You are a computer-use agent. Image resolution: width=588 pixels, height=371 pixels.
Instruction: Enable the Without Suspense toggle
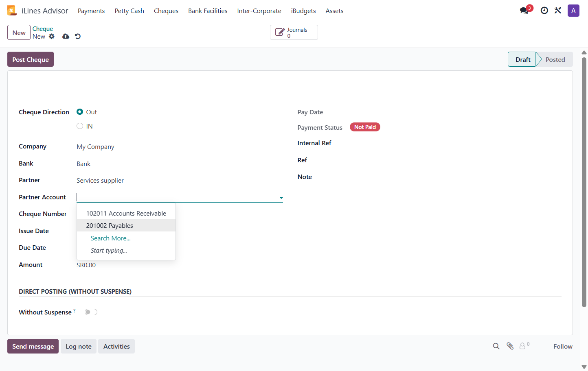tap(91, 312)
